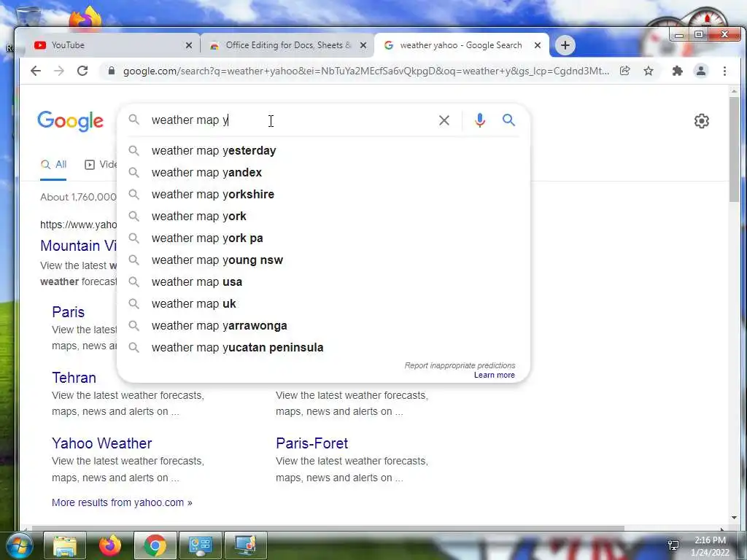The width and height of the screenshot is (747, 560).
Task: Close the YouTube tab
Action: tap(189, 45)
